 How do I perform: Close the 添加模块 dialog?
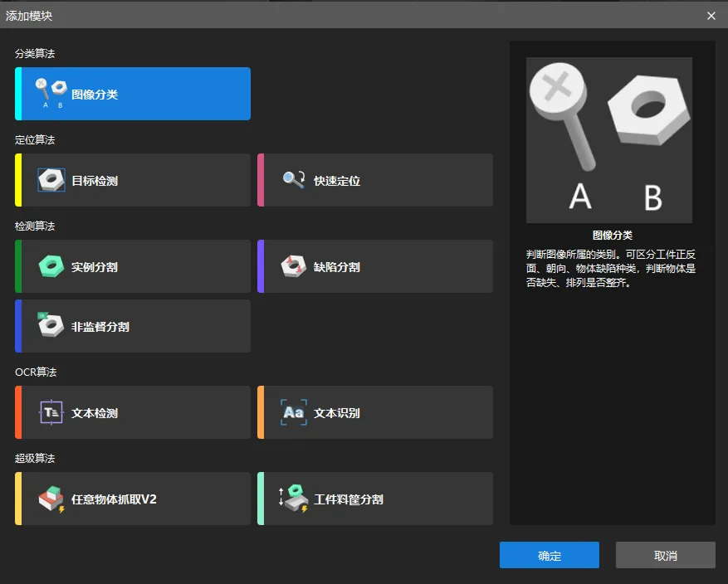[x=711, y=16]
